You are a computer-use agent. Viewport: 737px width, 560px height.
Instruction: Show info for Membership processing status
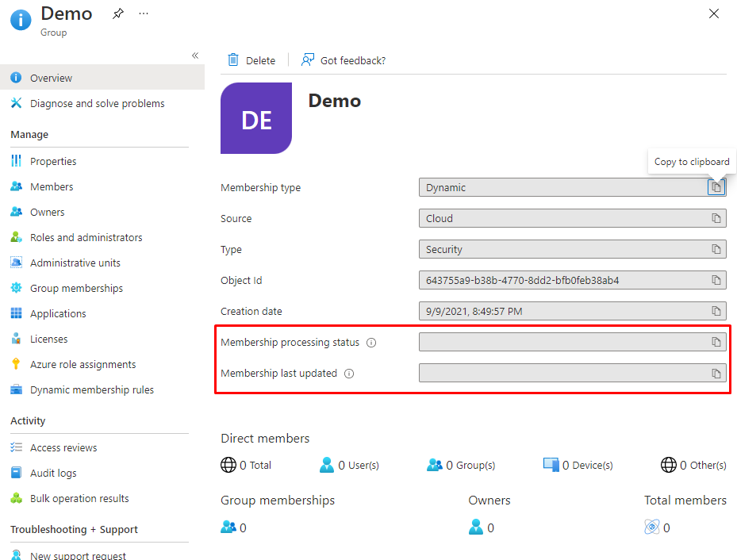371,343
